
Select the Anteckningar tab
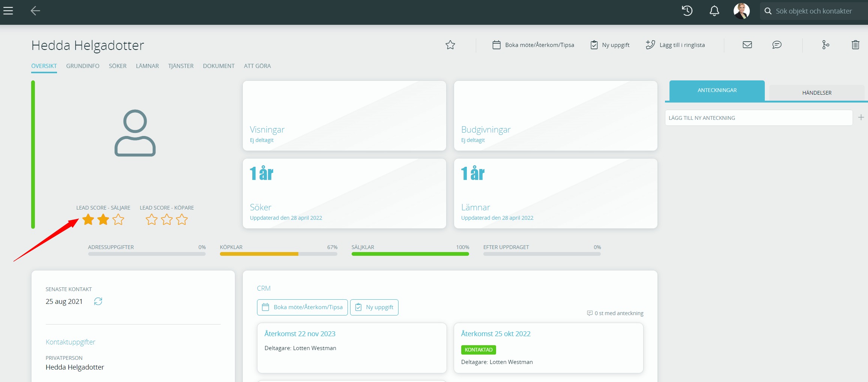pos(717,91)
